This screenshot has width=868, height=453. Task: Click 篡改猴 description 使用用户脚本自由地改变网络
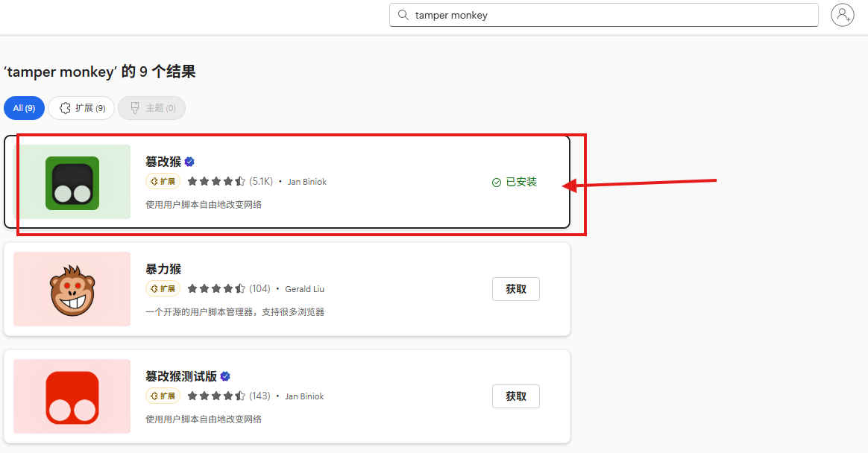(204, 205)
